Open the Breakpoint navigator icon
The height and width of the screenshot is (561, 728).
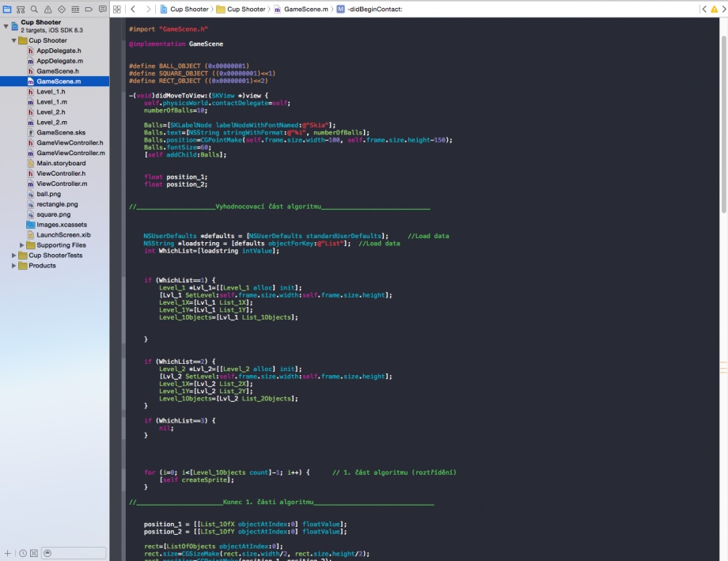89,9
